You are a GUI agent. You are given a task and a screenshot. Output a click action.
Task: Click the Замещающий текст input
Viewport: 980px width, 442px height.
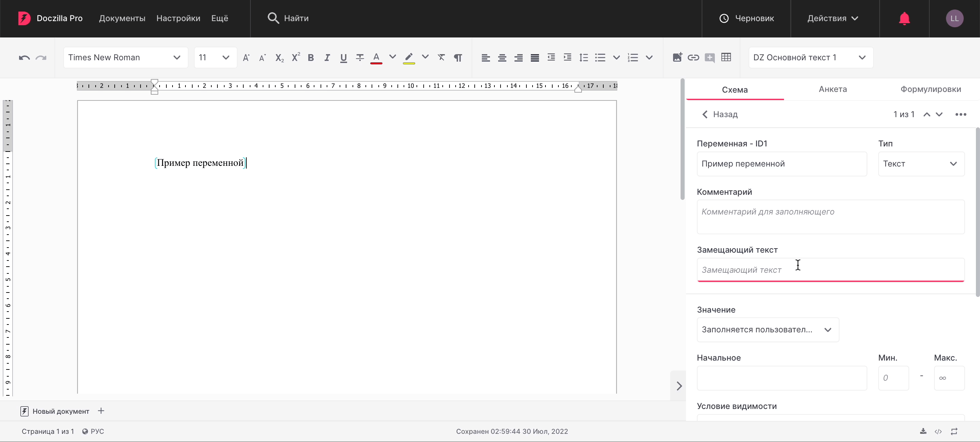[x=831, y=270]
